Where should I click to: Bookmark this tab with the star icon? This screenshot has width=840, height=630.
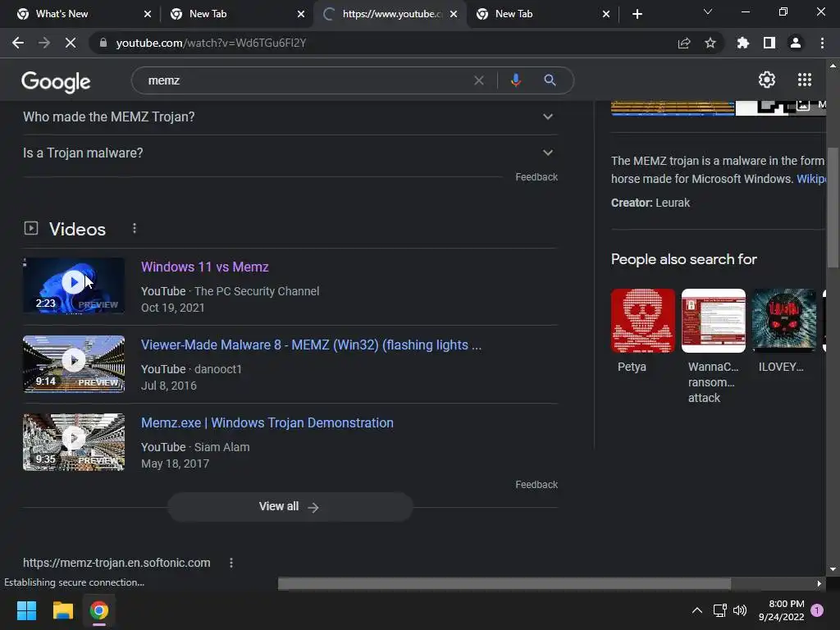click(710, 43)
